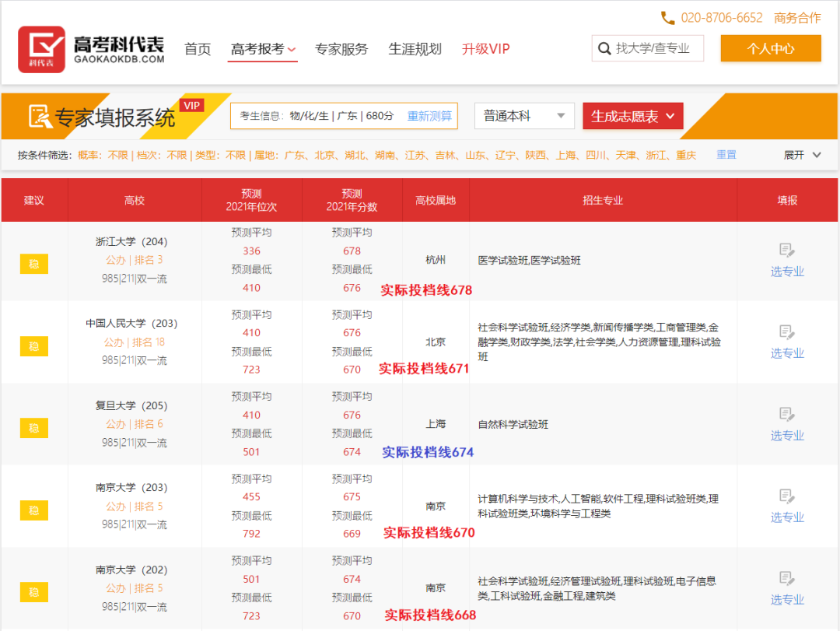The width and height of the screenshot is (840, 631).
Task: Click the 预测 2021年位次 column header
Action: [x=251, y=200]
